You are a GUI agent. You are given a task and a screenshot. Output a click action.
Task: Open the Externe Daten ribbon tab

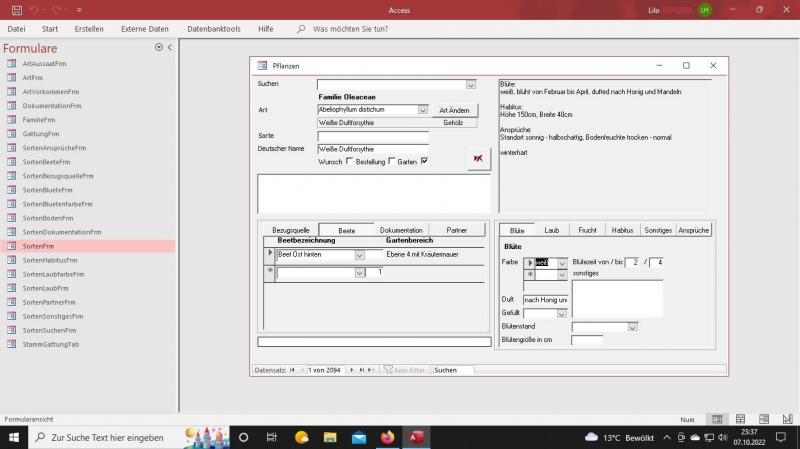click(x=145, y=29)
